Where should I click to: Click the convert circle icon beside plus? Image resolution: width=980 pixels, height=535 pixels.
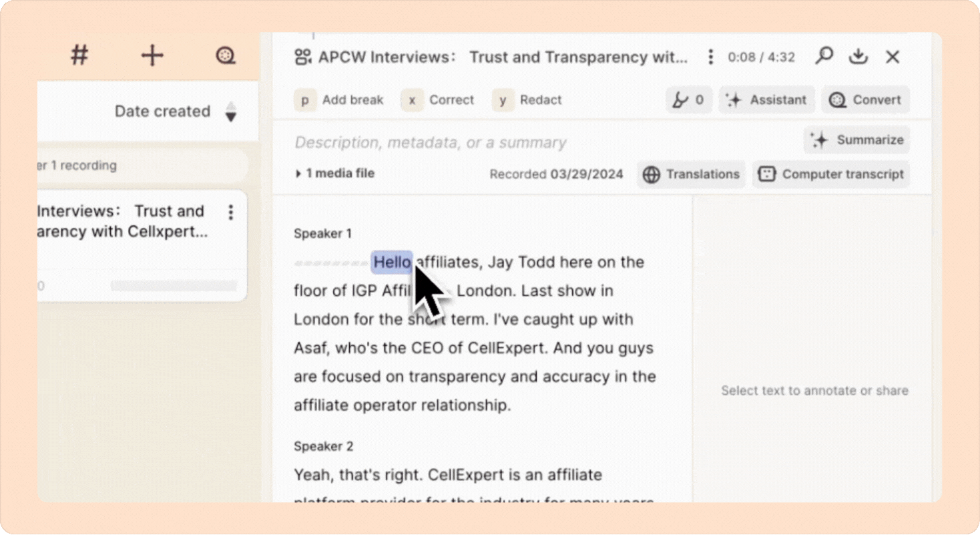click(x=226, y=55)
